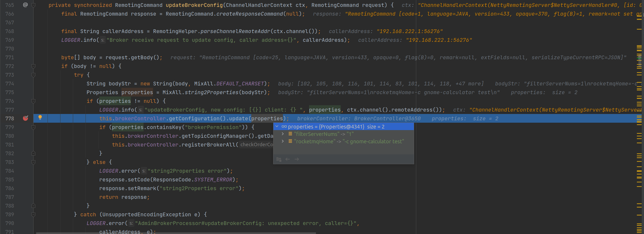Click the @ gutter icon on line 765
The height and width of the screenshot is (234, 644).
coord(25,5)
